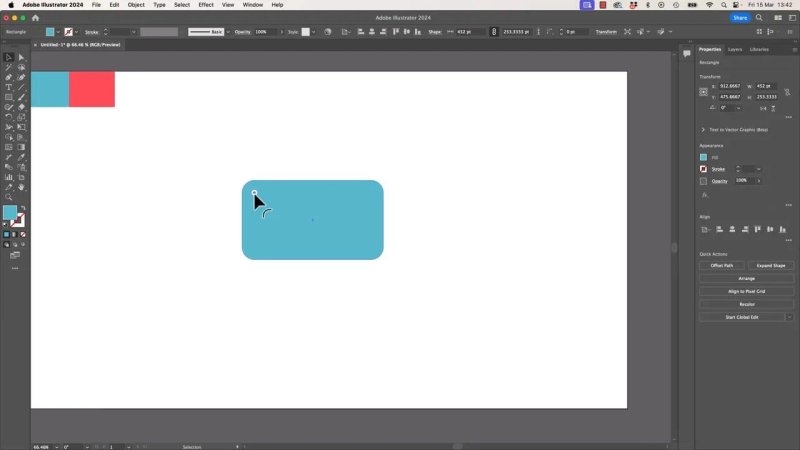Screen dimensions: 800x450
Task: Click large fill color box in toolbar
Action: [x=10, y=212]
